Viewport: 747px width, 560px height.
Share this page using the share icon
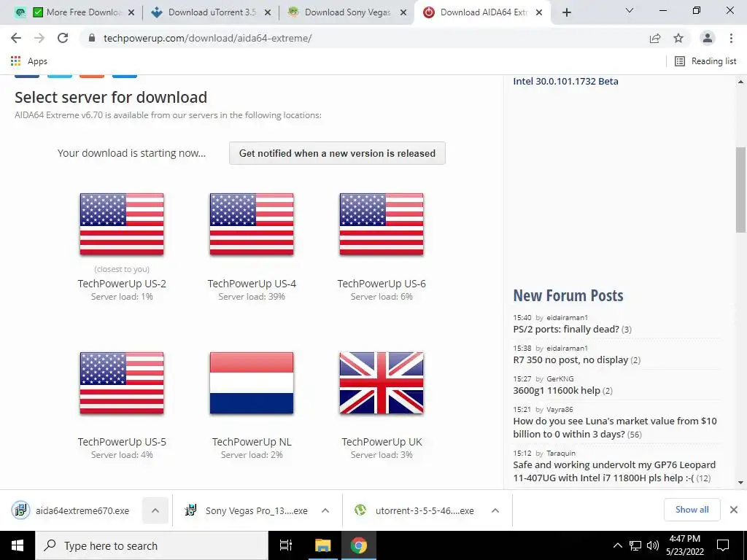click(655, 38)
